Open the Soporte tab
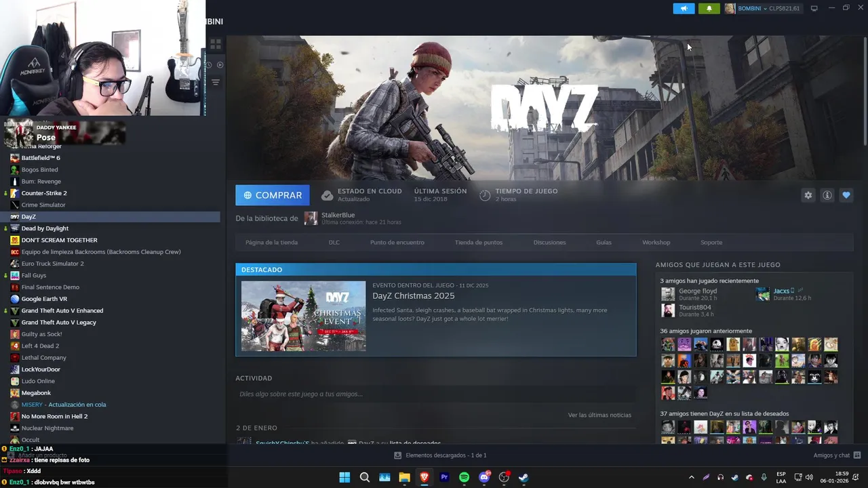This screenshot has width=868, height=488. point(711,242)
